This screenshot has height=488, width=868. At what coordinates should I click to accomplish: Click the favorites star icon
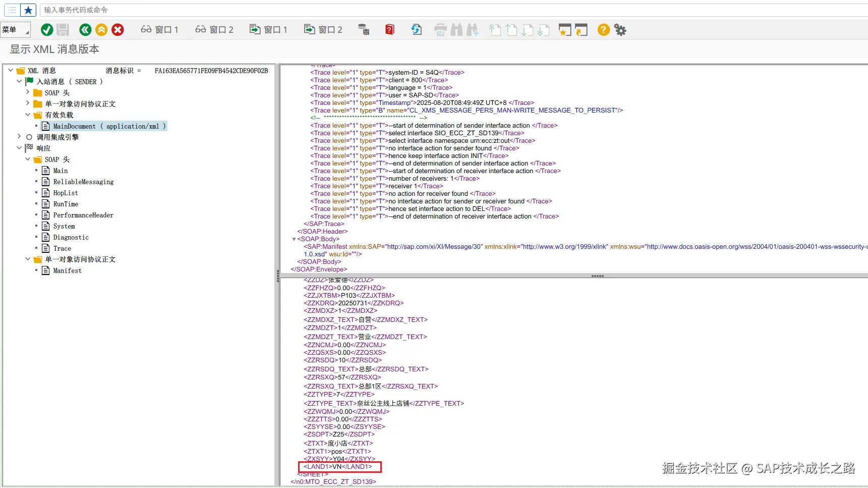click(28, 10)
